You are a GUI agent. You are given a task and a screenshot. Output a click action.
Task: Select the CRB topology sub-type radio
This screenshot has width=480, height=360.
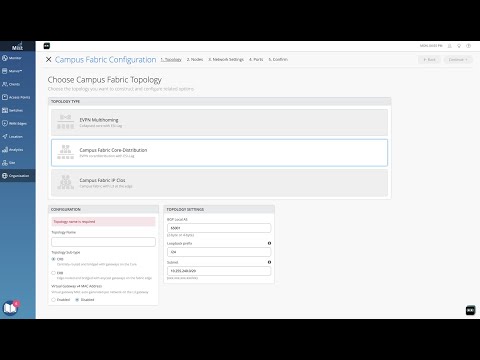pyautogui.click(x=53, y=259)
